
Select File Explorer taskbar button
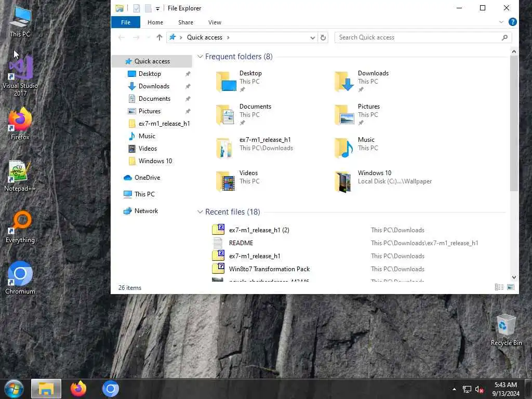tap(46, 389)
